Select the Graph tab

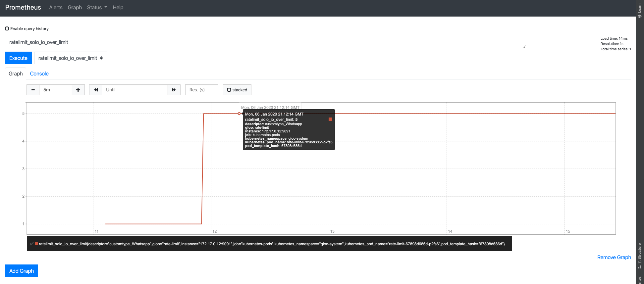pyautogui.click(x=16, y=73)
